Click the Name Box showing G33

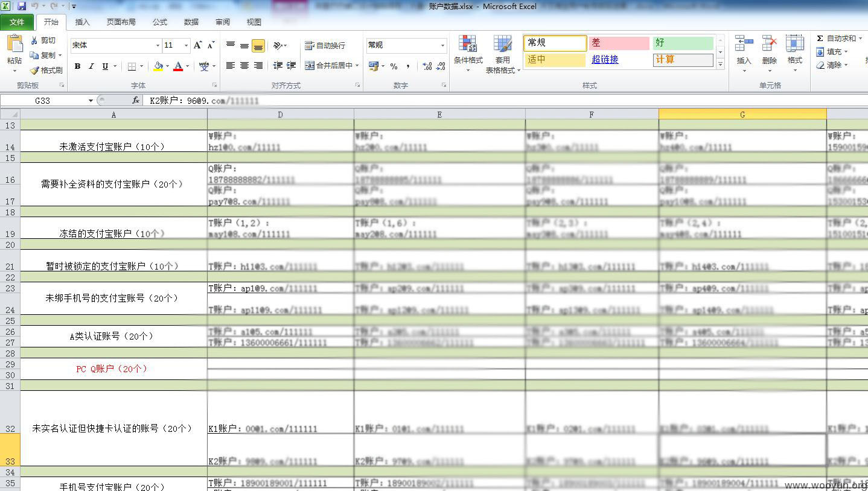[x=42, y=101]
